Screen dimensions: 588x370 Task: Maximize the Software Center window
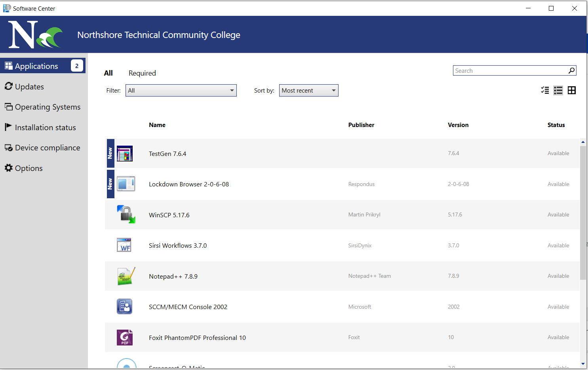pyautogui.click(x=551, y=8)
